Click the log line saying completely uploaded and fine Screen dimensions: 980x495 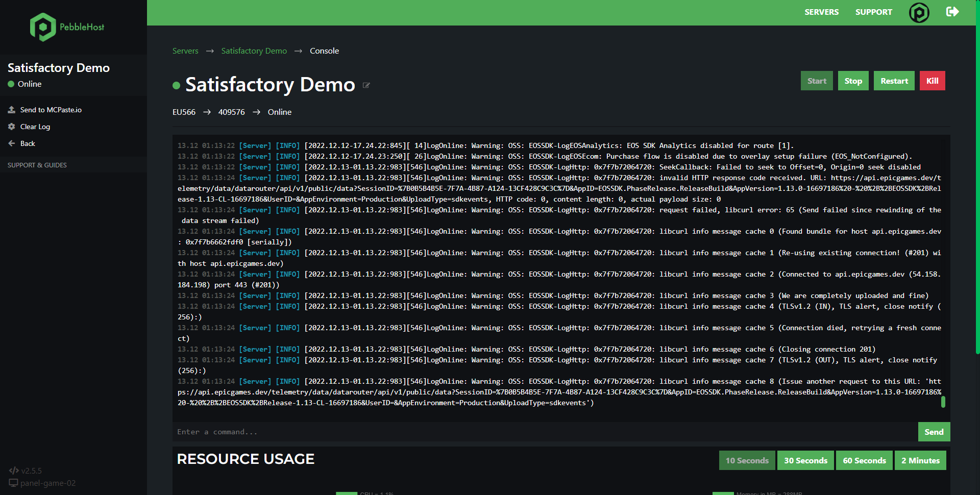pos(553,295)
